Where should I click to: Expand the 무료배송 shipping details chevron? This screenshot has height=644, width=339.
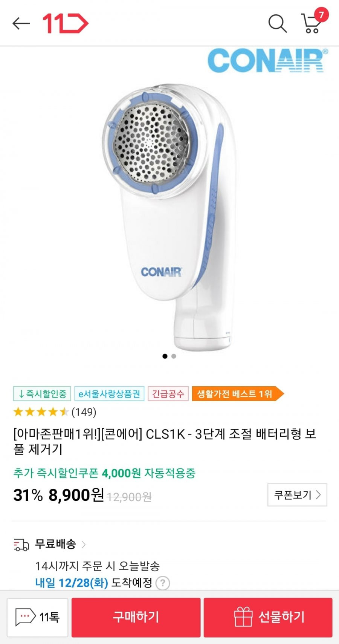[84, 544]
